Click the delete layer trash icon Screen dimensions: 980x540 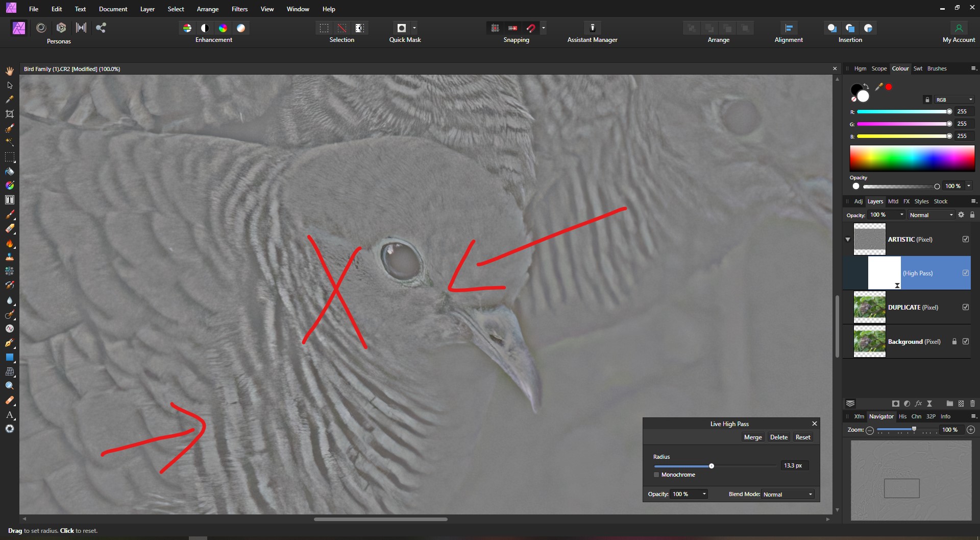972,404
